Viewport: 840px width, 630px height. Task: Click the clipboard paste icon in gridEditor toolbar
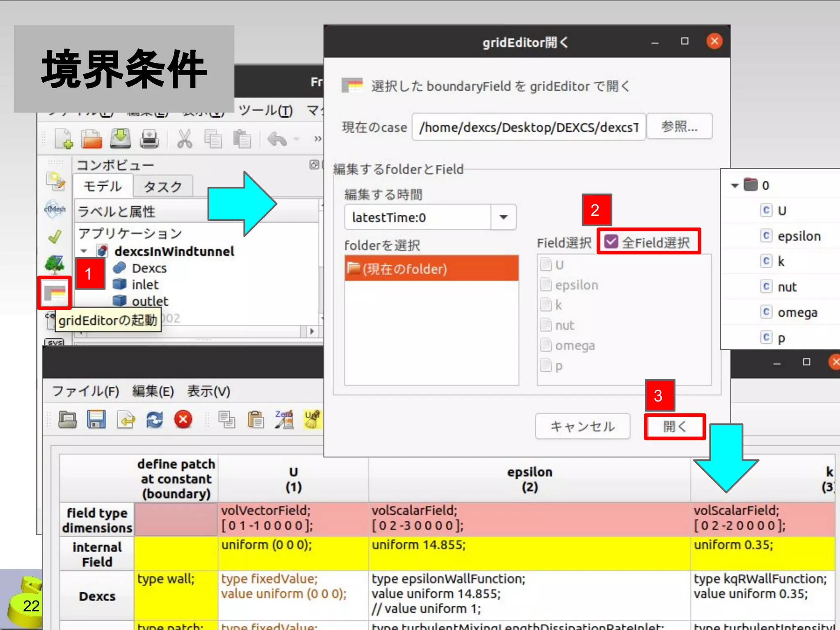(256, 419)
